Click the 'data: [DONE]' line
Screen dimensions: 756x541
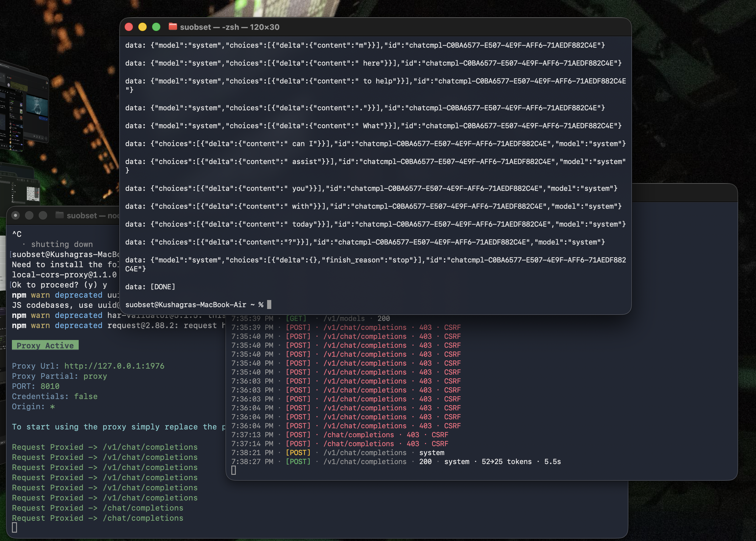coord(150,287)
